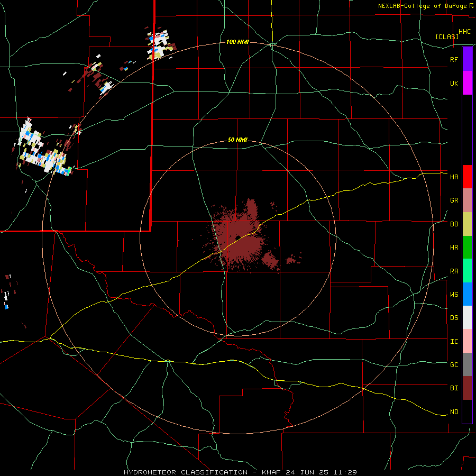Click the RA legend label
Viewport: 476px width, 476px height.
(x=454, y=271)
